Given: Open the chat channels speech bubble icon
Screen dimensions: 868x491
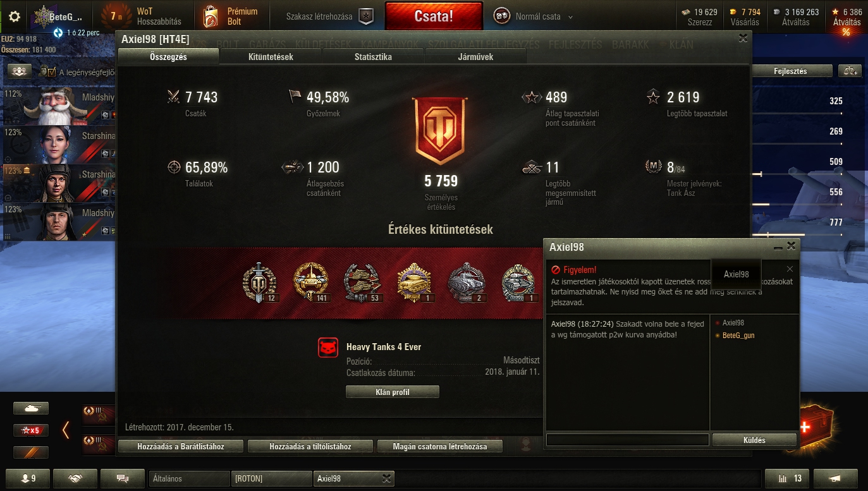Looking at the screenshot, I should [x=122, y=478].
